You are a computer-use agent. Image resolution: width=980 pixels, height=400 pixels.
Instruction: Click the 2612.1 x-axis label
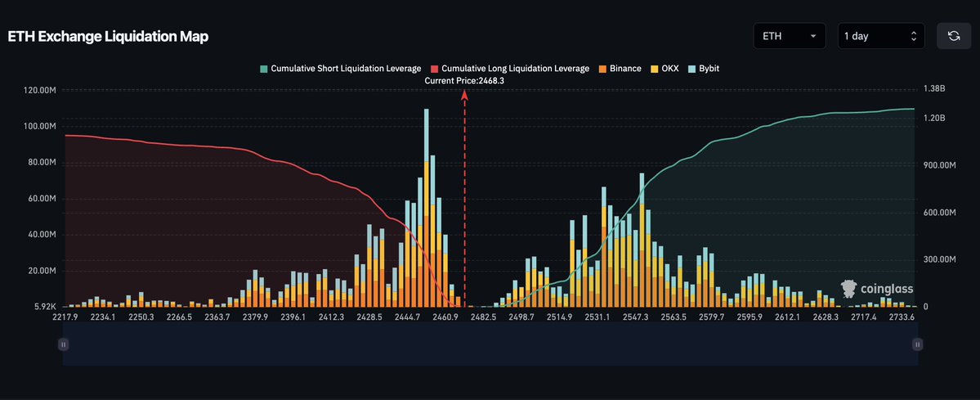click(787, 317)
